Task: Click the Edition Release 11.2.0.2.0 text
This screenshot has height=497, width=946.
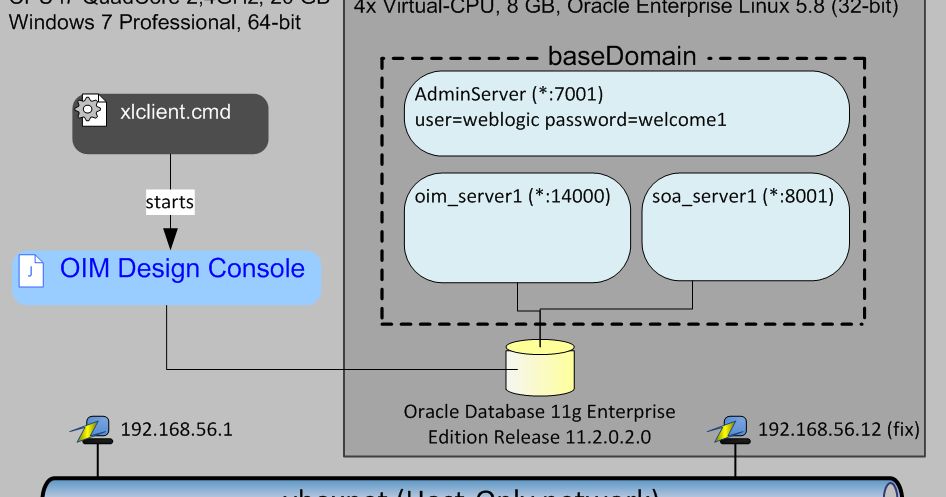Action: (x=539, y=437)
